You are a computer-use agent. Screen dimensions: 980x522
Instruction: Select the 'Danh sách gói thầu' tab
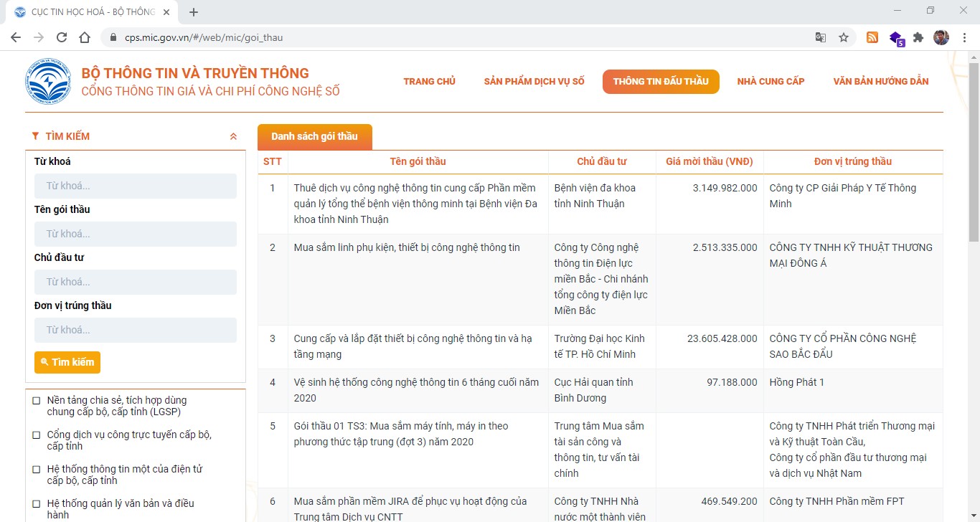(x=314, y=136)
